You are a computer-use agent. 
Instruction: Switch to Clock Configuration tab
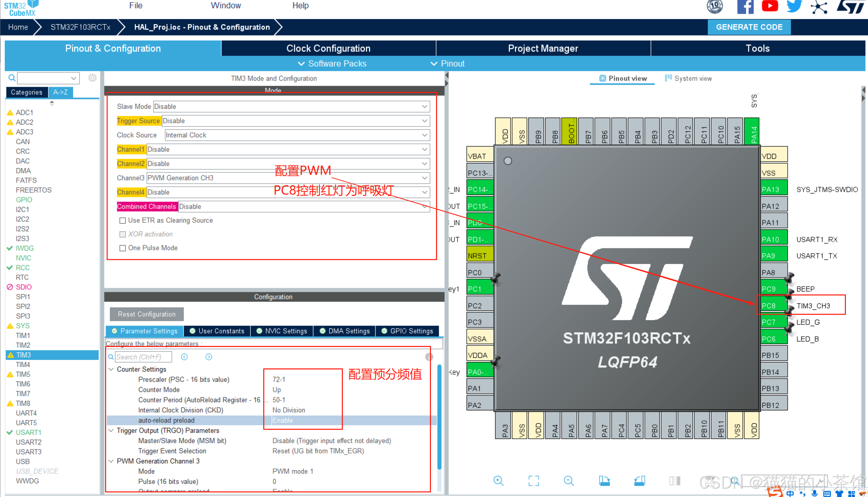pyautogui.click(x=329, y=48)
